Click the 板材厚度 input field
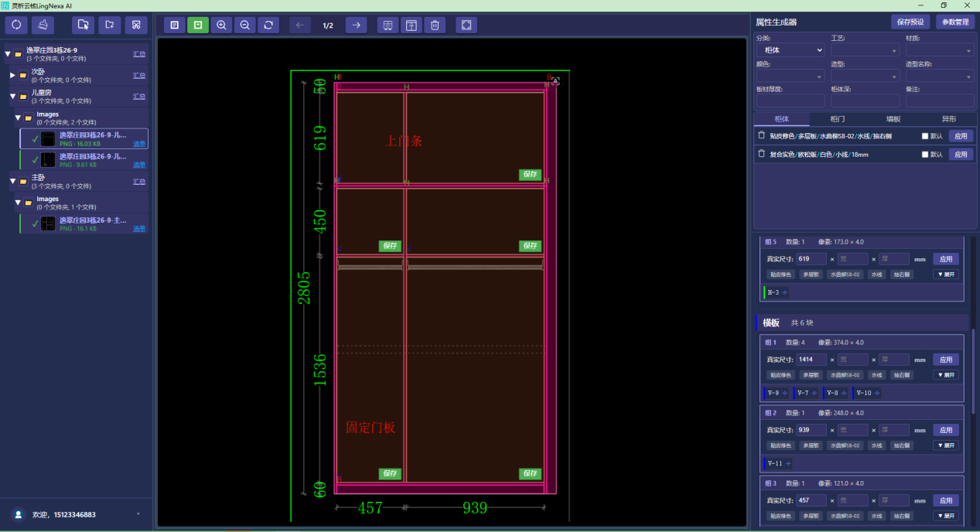This screenshot has height=532, width=980. [790, 101]
